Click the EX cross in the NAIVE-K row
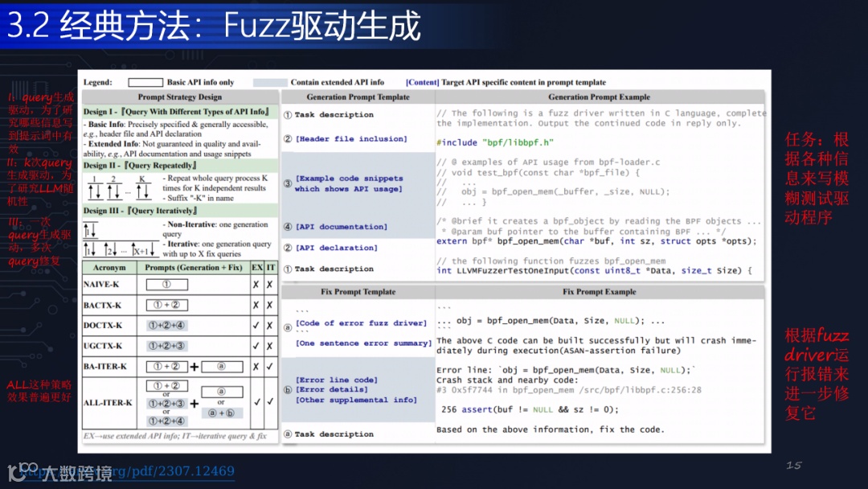The height and width of the screenshot is (489, 868). click(256, 285)
